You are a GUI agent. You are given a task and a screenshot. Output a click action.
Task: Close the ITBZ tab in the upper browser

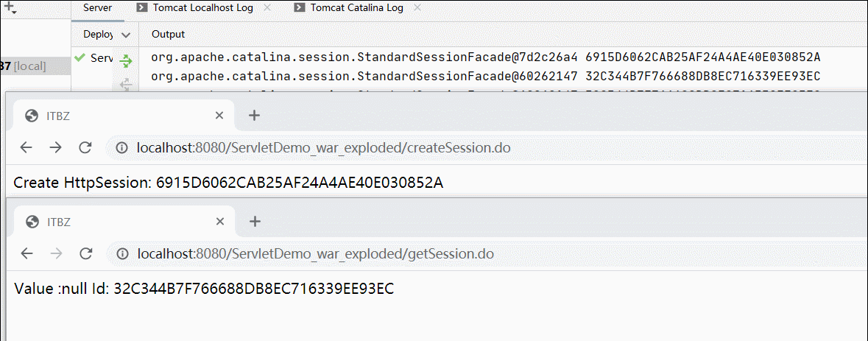[x=220, y=115]
